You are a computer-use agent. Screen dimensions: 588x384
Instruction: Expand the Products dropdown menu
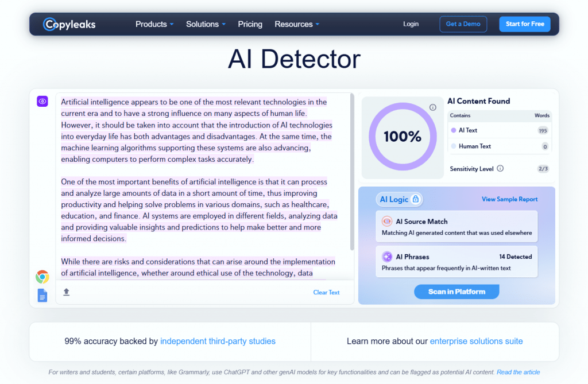[x=154, y=24]
